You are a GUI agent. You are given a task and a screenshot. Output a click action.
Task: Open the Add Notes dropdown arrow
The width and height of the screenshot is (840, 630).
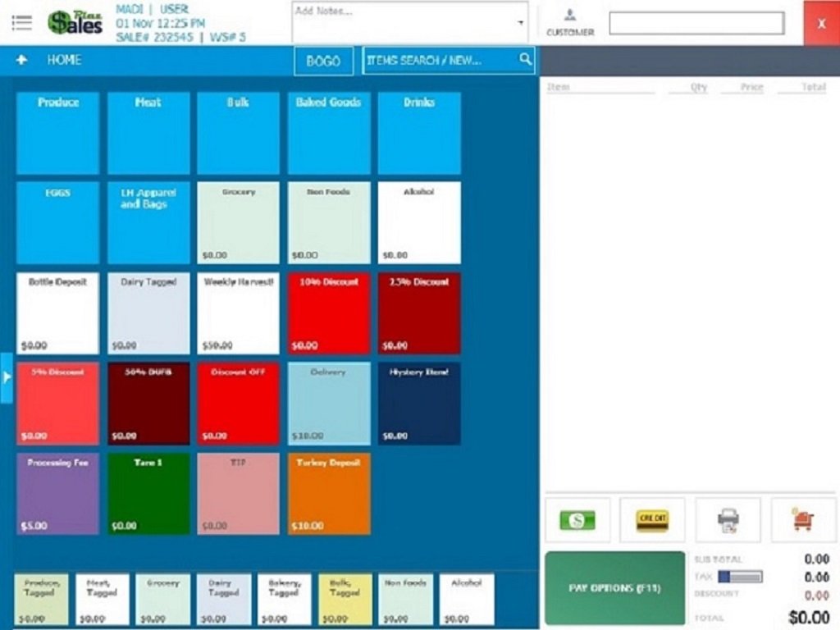coord(520,22)
